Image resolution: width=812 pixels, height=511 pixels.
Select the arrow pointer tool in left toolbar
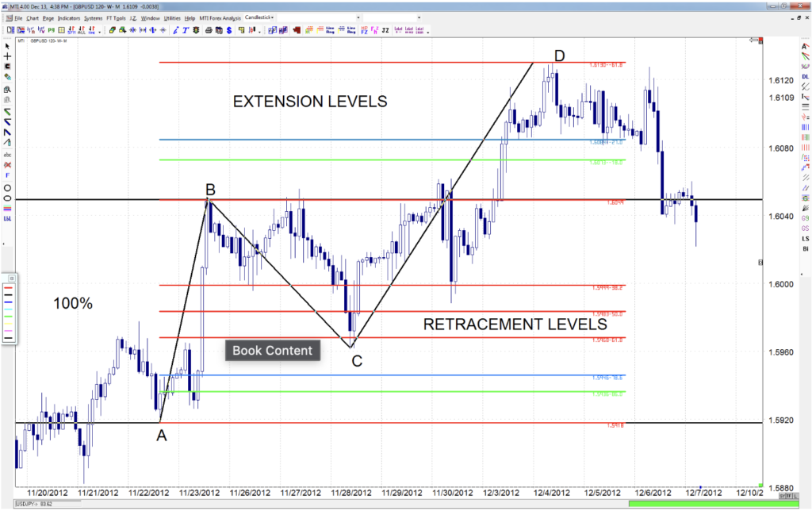[x=8, y=47]
